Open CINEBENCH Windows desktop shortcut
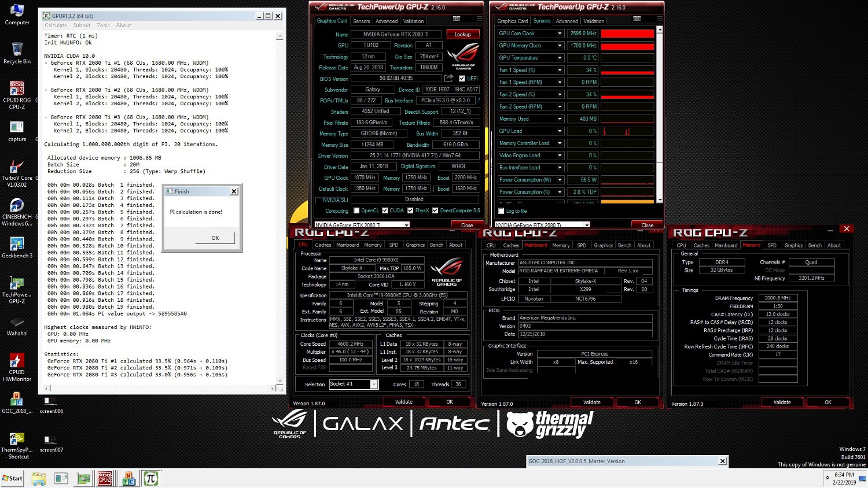The height and width of the screenshot is (488, 868). [x=17, y=212]
